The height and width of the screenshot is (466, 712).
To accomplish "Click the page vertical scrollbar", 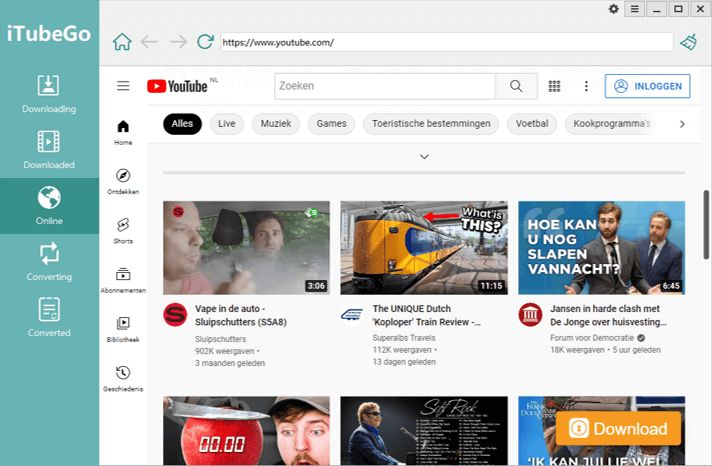I will (x=706, y=225).
